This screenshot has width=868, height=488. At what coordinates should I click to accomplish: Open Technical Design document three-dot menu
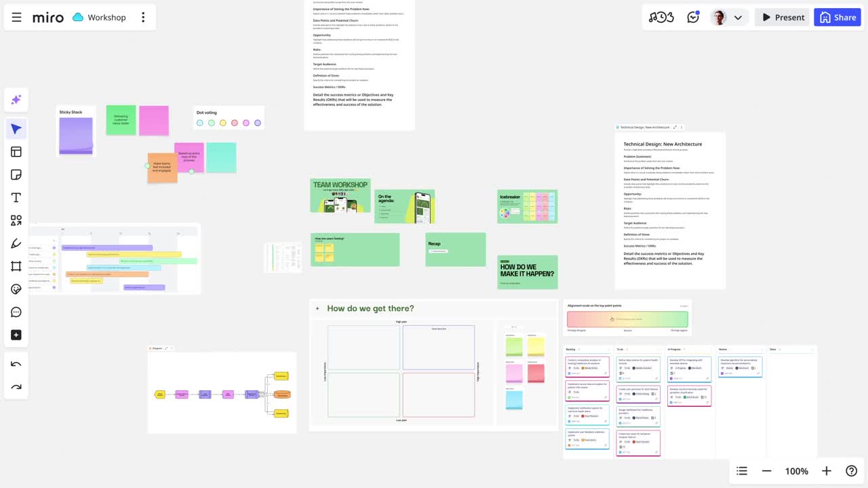pos(682,127)
